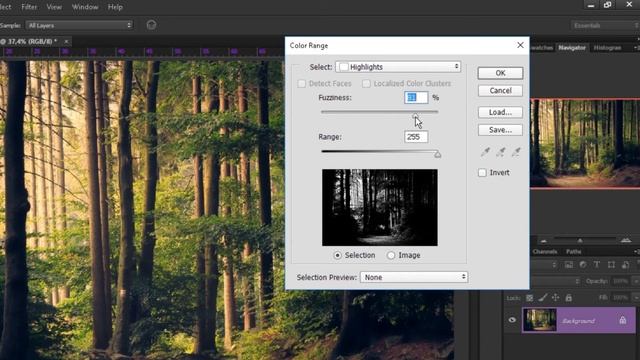
Task: Click the Fuzziness value field
Action: click(416, 98)
